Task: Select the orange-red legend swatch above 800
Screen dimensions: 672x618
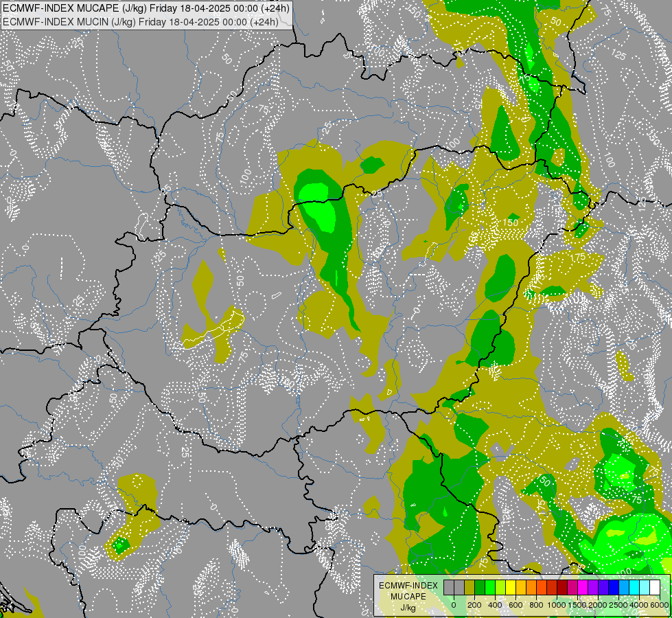Action: 542,587
